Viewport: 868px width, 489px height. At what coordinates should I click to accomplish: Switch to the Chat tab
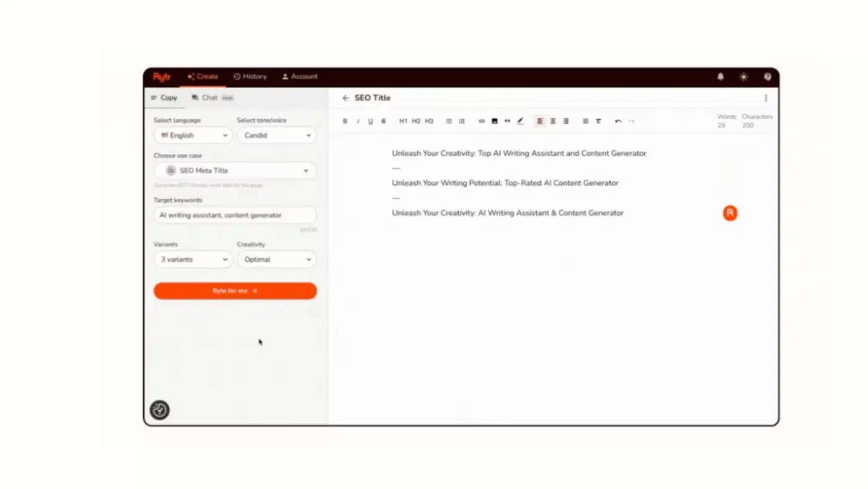pos(213,98)
